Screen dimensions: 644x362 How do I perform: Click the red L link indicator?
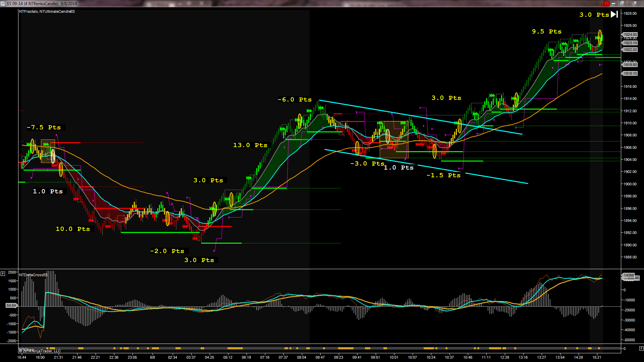(x=606, y=4)
